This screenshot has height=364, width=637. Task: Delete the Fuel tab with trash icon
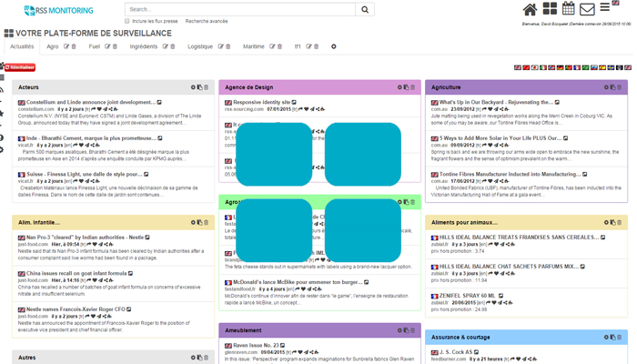tap(115, 46)
